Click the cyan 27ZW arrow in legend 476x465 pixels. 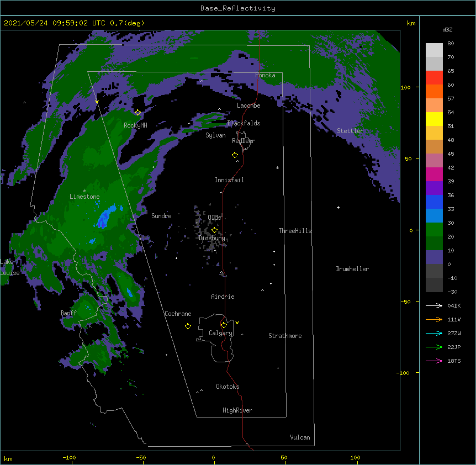click(x=434, y=333)
